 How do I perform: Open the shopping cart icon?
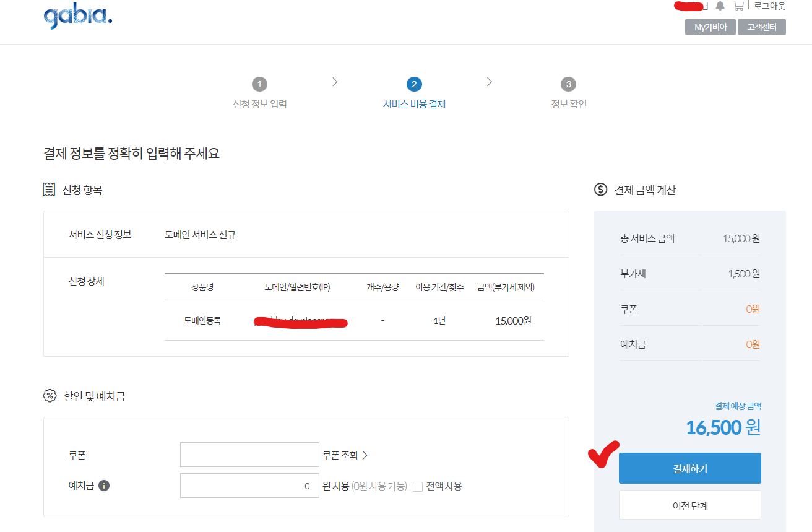(738, 6)
